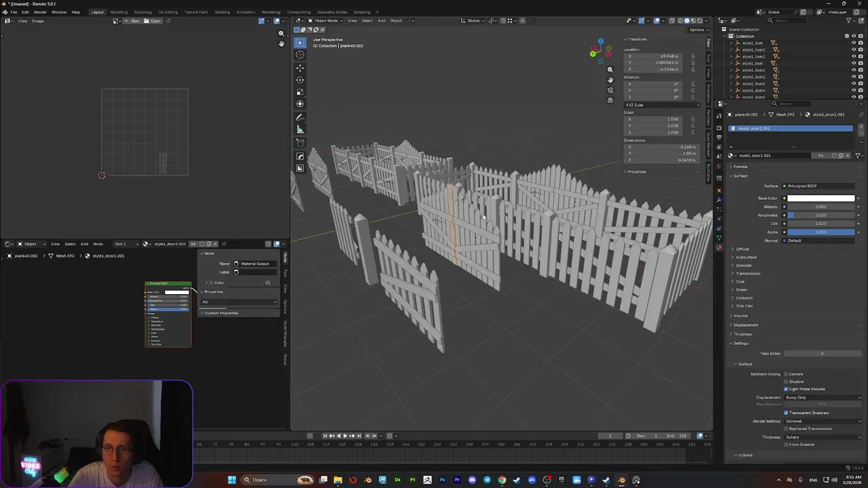Hide style1_8set3 in the outliner
The image size is (868, 488).
pyautogui.click(x=854, y=83)
